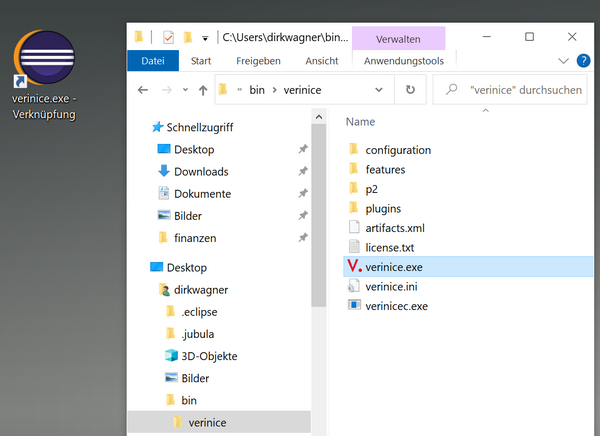Switch to the Ansicht ribbon tab
Screen dimensions: 600x436
pyautogui.click(x=322, y=61)
